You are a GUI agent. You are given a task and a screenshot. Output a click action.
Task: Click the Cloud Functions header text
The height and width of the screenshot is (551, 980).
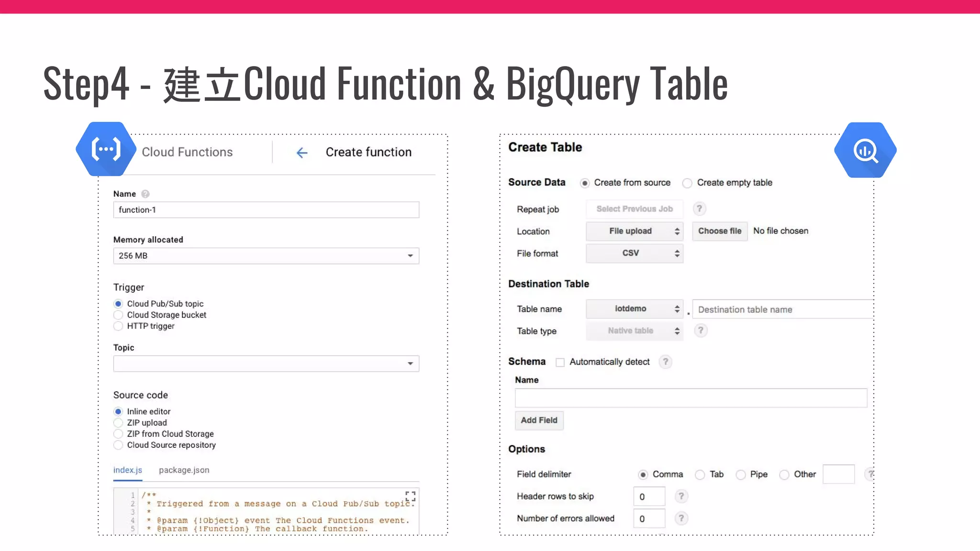187,152
